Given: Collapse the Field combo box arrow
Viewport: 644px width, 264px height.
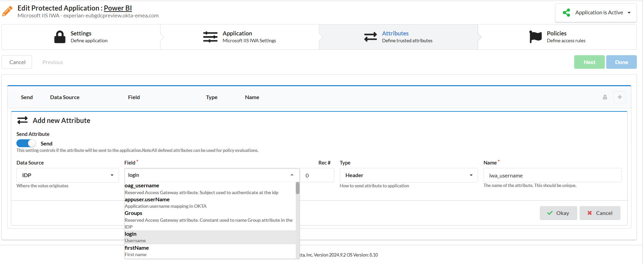Looking at the screenshot, I should tap(292, 175).
